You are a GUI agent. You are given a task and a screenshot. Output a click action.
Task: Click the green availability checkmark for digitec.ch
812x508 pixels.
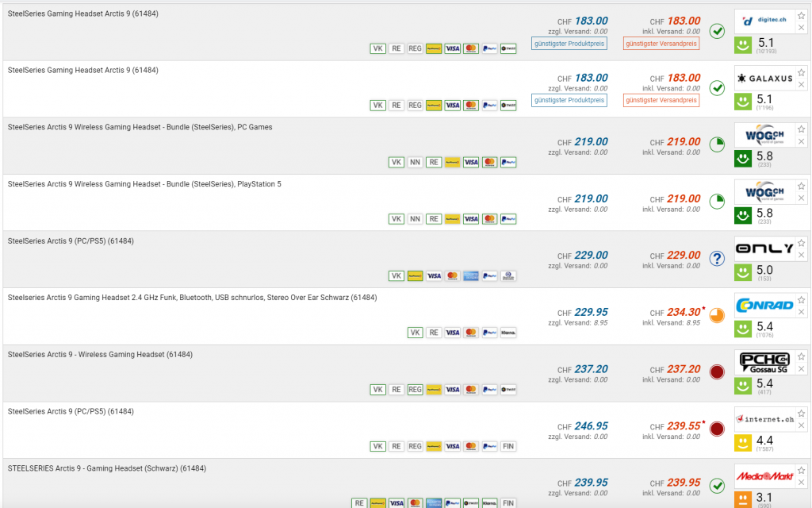(x=717, y=31)
